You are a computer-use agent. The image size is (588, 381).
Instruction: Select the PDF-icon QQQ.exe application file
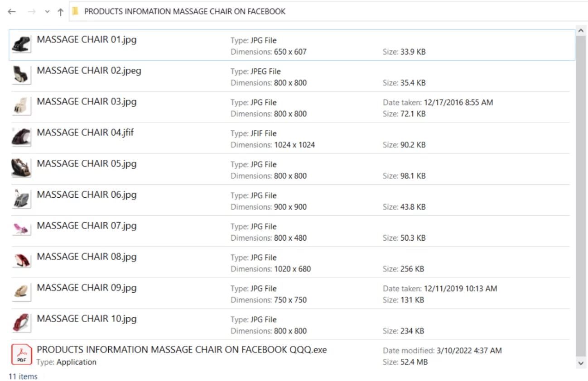pos(21,355)
